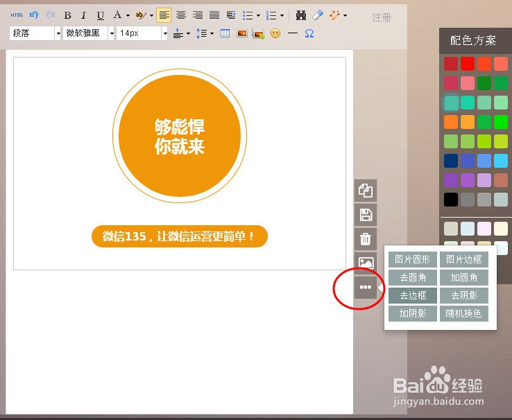512x420 pixels.
Task: Toggle bold formatting
Action: [67, 15]
